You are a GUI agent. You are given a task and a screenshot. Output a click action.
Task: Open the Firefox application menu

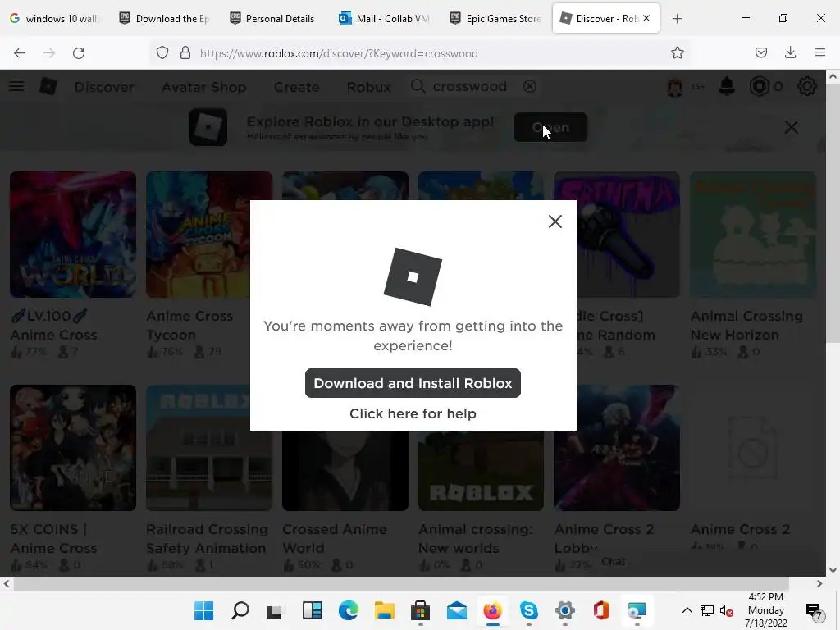point(820,52)
